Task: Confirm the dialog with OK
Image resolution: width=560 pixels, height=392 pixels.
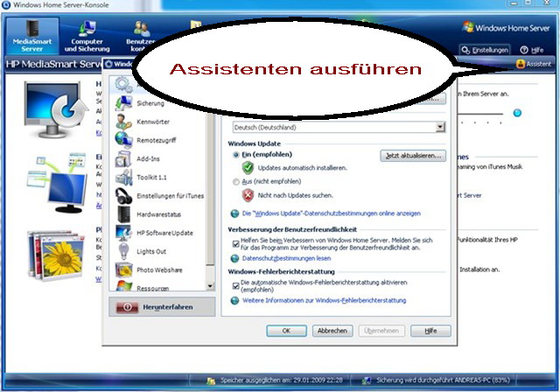Action: (x=286, y=331)
